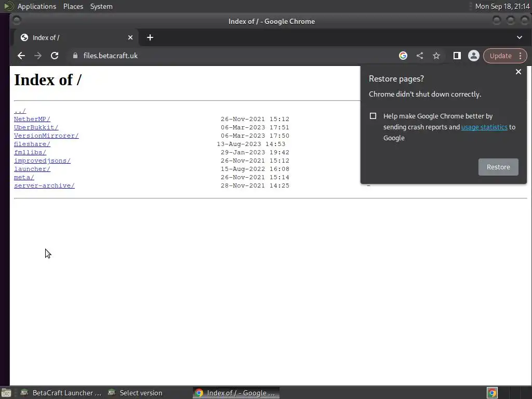Click the forward navigation arrow
The width and height of the screenshot is (532, 399).
coord(37,56)
